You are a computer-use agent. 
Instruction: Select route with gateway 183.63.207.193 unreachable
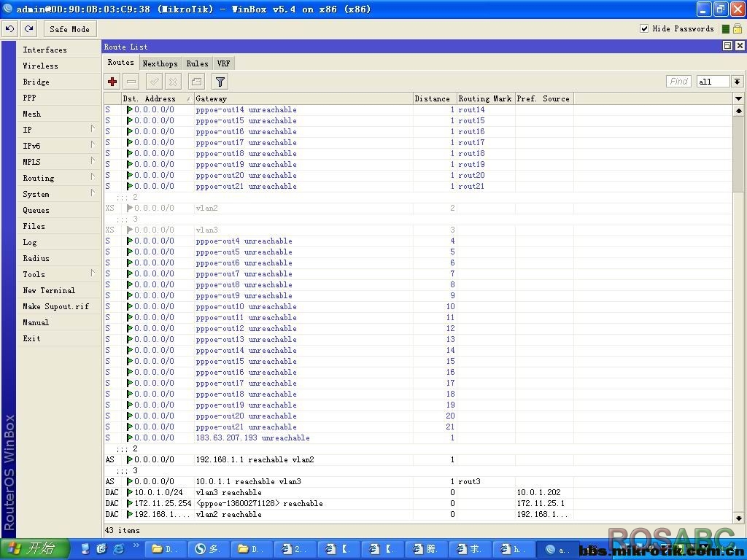click(418, 437)
